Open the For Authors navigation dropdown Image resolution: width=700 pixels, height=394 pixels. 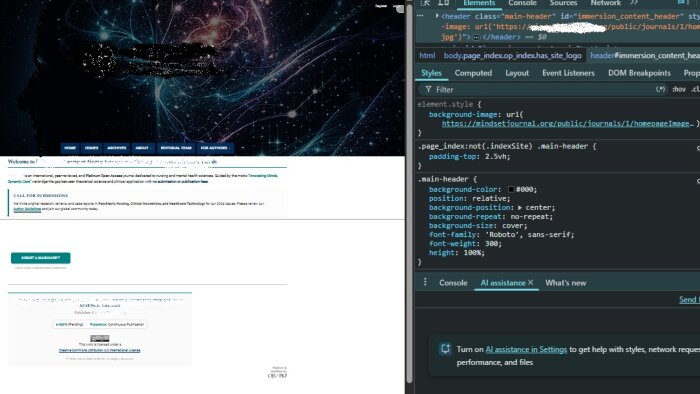(215, 148)
